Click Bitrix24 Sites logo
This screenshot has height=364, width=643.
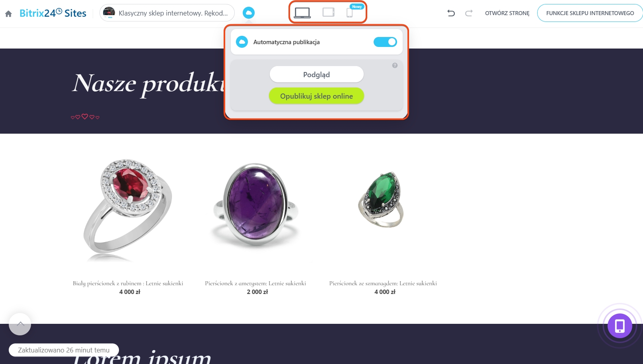pyautogui.click(x=53, y=13)
